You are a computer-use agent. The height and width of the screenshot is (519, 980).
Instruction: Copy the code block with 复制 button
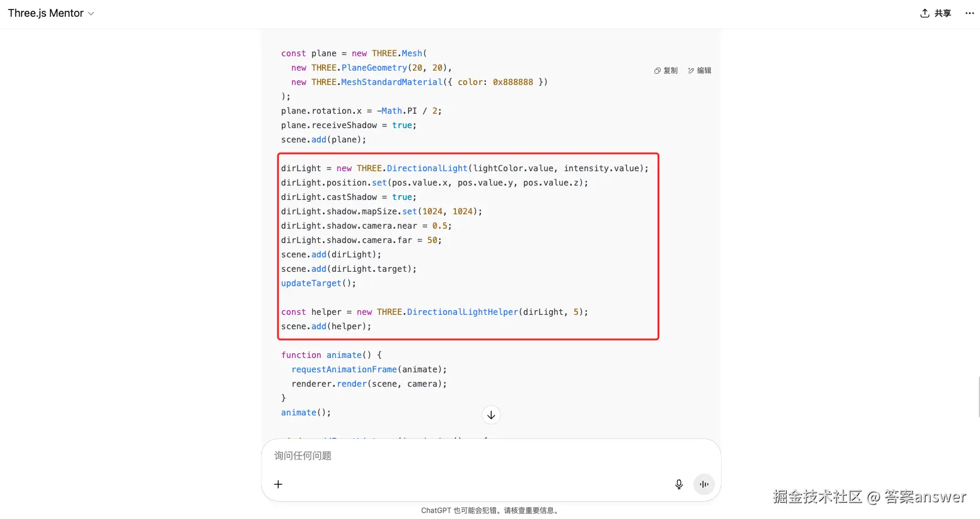666,71
